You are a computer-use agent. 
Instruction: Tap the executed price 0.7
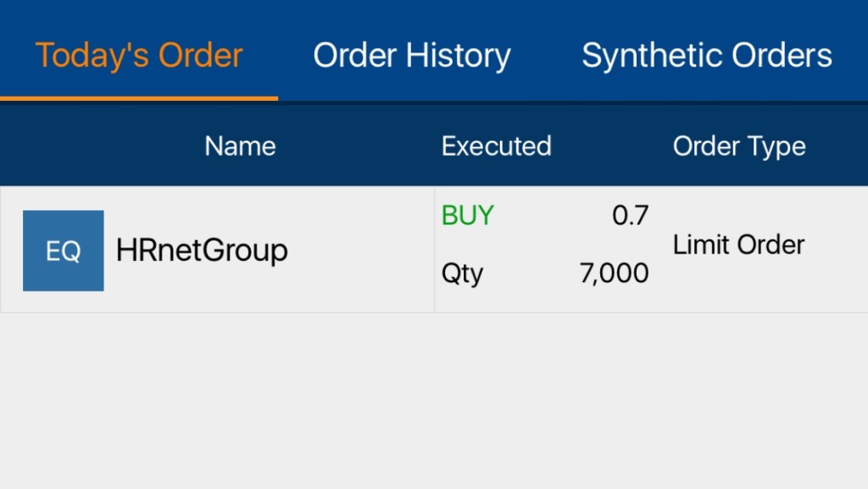[x=630, y=216]
